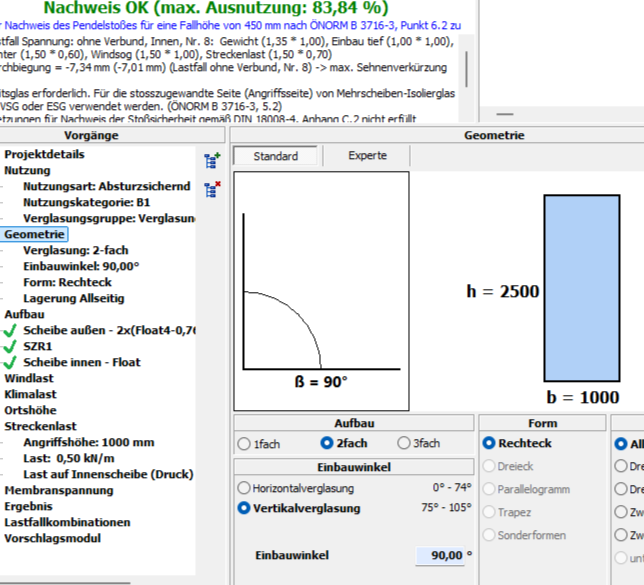Click the Nachweis OK result headline
644x585 pixels.
pos(216,7)
